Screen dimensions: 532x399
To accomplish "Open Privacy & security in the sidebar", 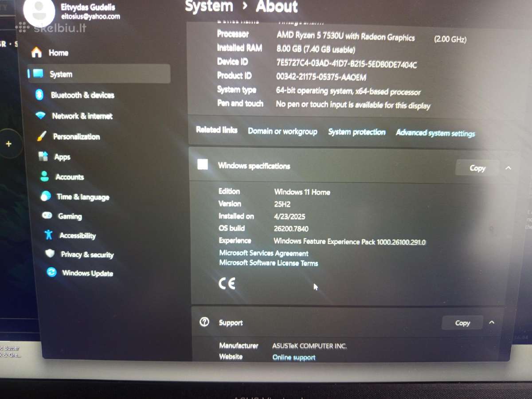I will (87, 254).
